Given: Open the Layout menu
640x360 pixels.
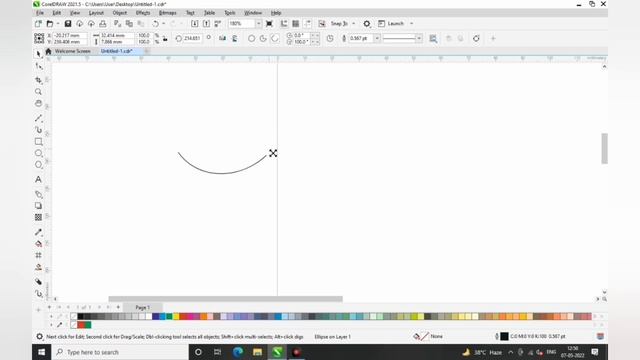Looking at the screenshot, I should click(x=96, y=13).
